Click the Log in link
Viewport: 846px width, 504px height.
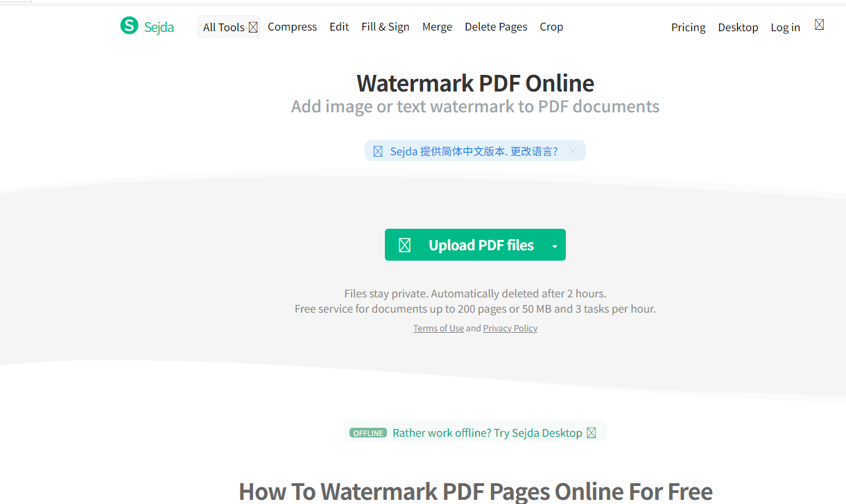[x=786, y=27]
